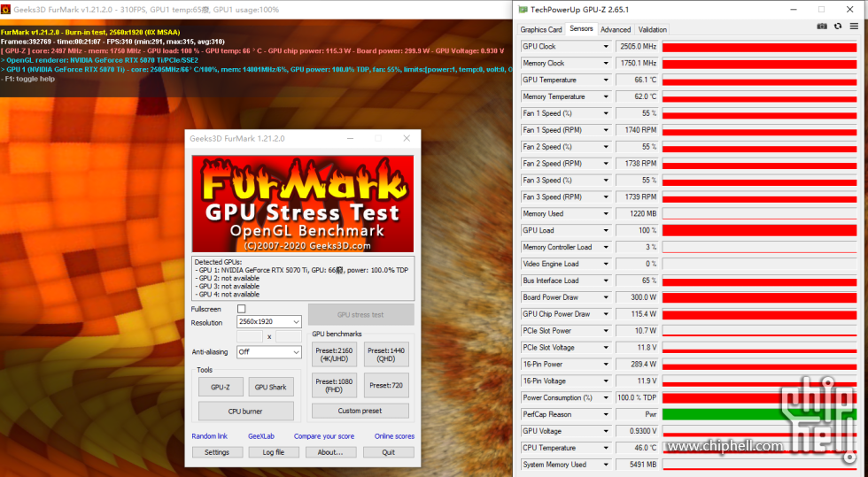
Task: Click the GPU-Z refresh icon
Action: 838,27
